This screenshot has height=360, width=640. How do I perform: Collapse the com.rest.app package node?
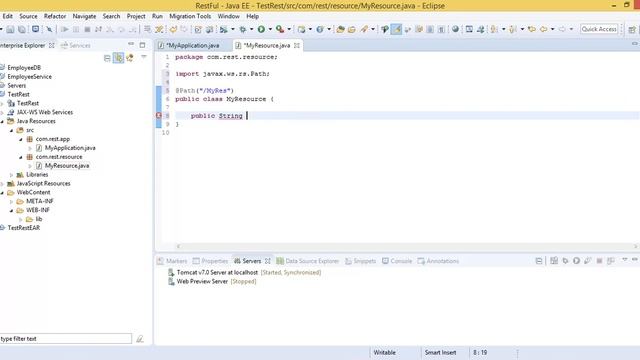coord(21,139)
